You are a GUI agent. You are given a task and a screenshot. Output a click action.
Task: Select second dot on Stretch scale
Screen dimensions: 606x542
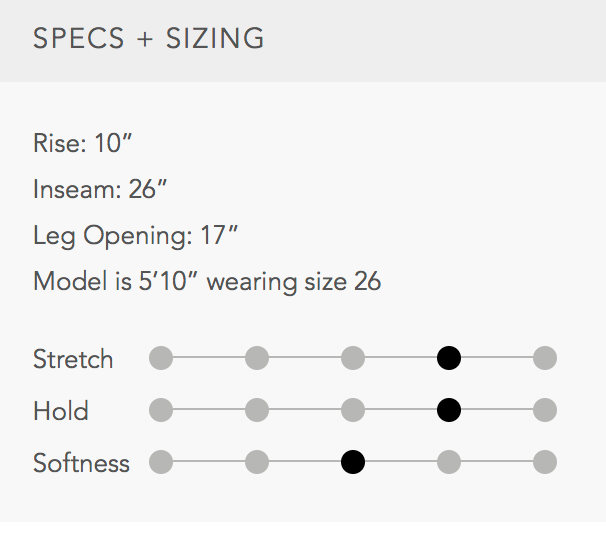click(x=257, y=358)
